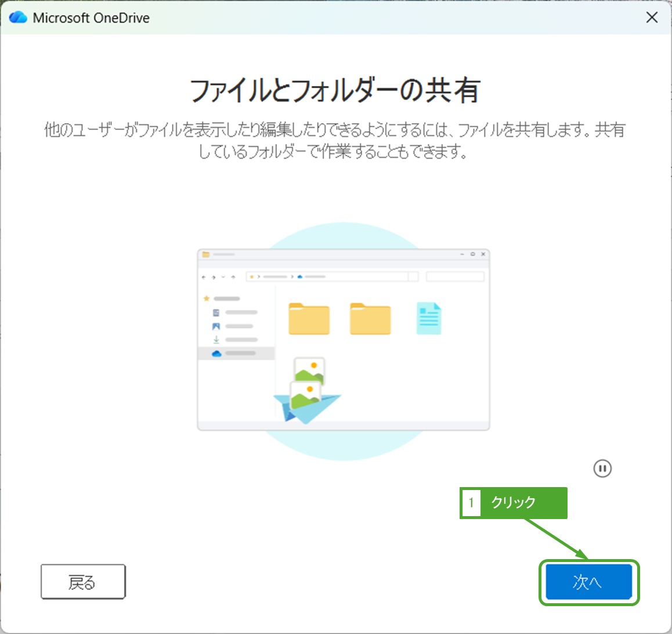Click the teal document file icon
This screenshot has width=672, height=634.
tap(429, 318)
